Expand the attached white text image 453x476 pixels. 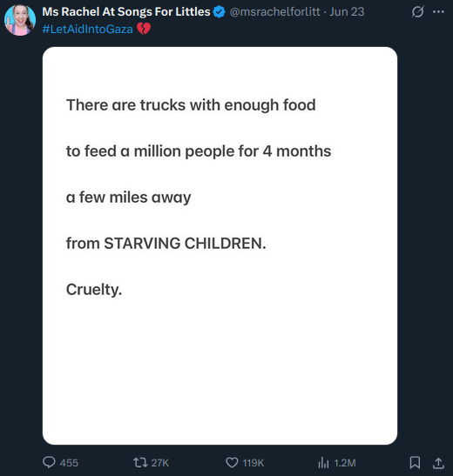coord(220,245)
